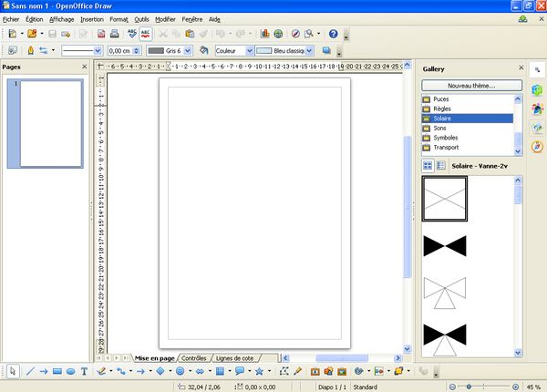Select the Règles gallery theme

click(468, 108)
